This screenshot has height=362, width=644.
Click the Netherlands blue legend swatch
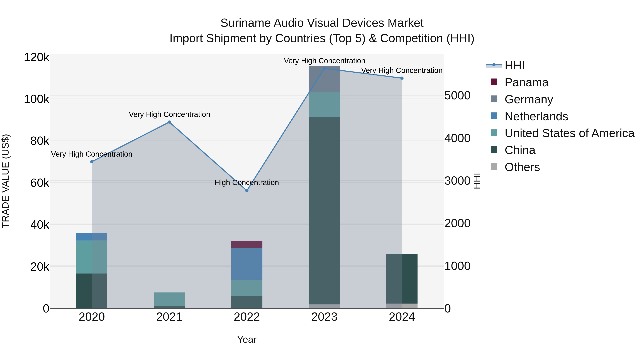click(494, 116)
